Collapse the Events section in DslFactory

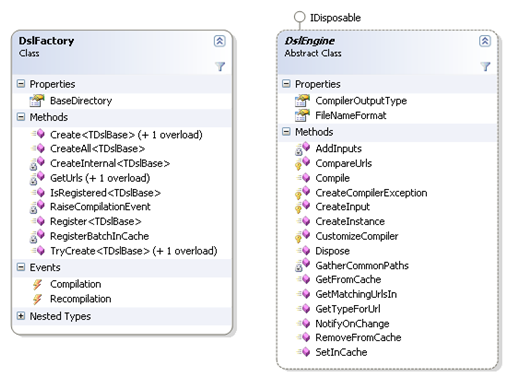(x=21, y=267)
